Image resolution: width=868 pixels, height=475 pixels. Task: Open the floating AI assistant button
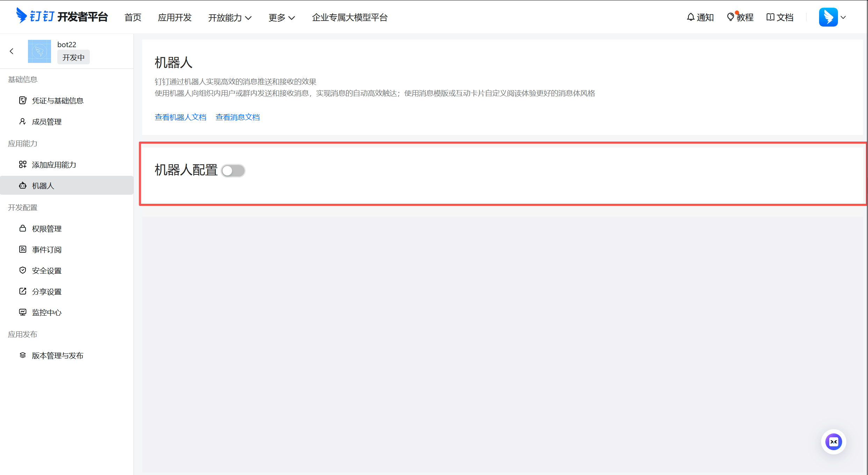pos(833,442)
